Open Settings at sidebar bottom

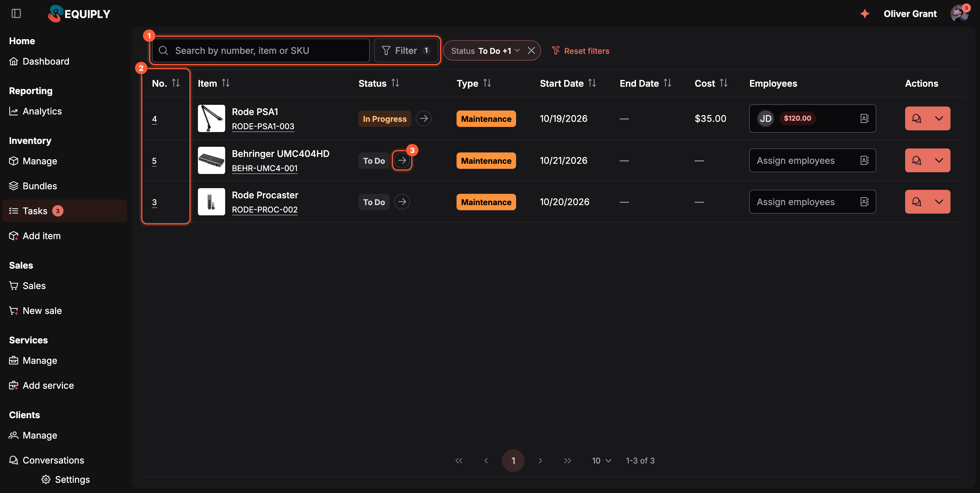click(66, 479)
